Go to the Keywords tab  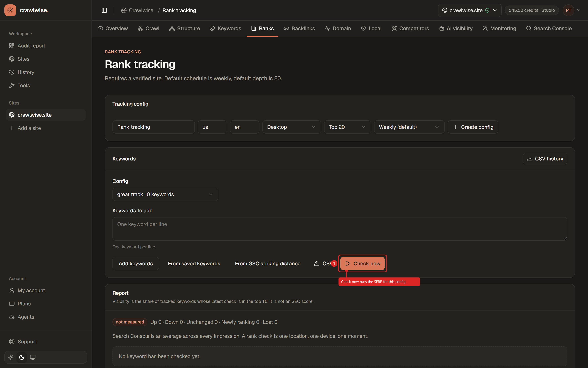[x=225, y=29]
